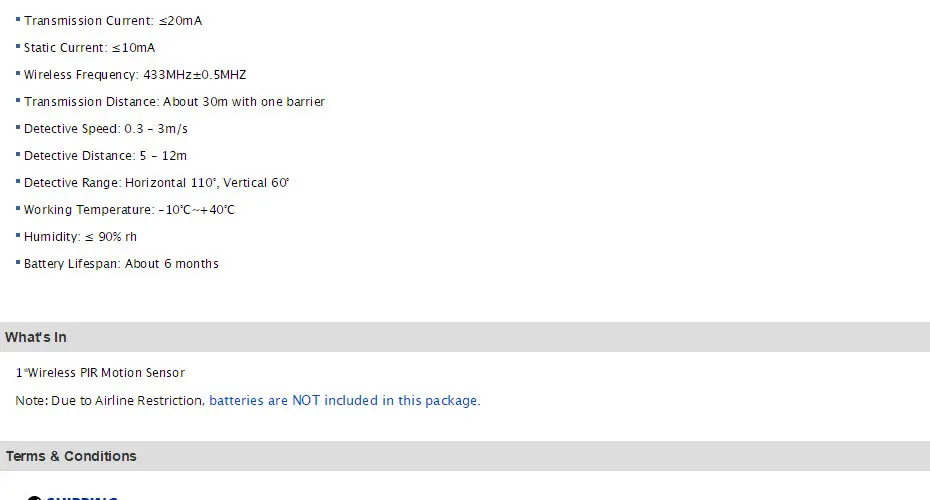The height and width of the screenshot is (500, 930).
Task: Click the partially visible SHIPPING heading
Action: pos(84,497)
